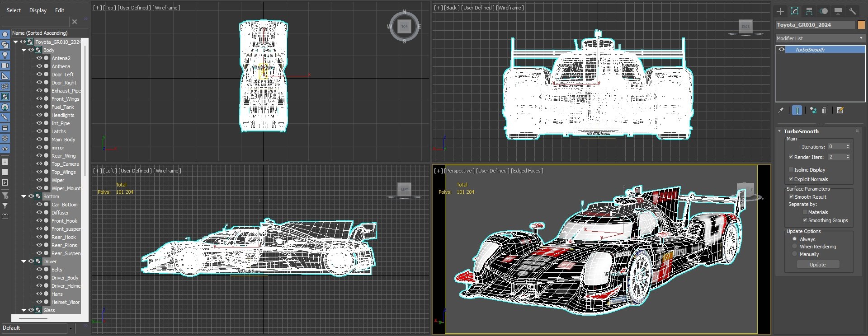The width and height of the screenshot is (868, 336).
Task: Clear the Scene Explorer search with X
Action: coord(75,22)
